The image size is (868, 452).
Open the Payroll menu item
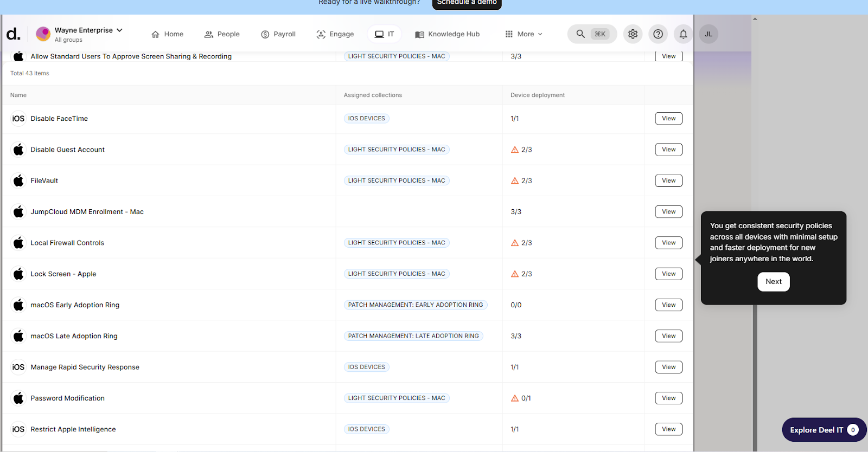tap(278, 34)
